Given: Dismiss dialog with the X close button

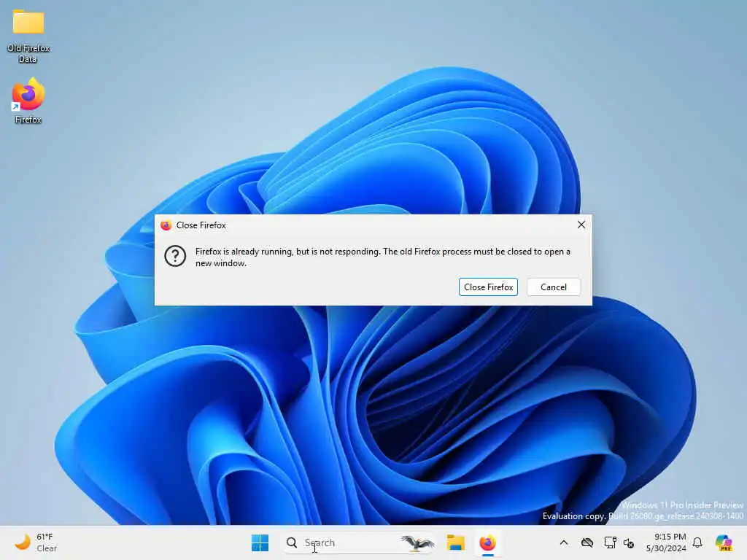Looking at the screenshot, I should [581, 225].
